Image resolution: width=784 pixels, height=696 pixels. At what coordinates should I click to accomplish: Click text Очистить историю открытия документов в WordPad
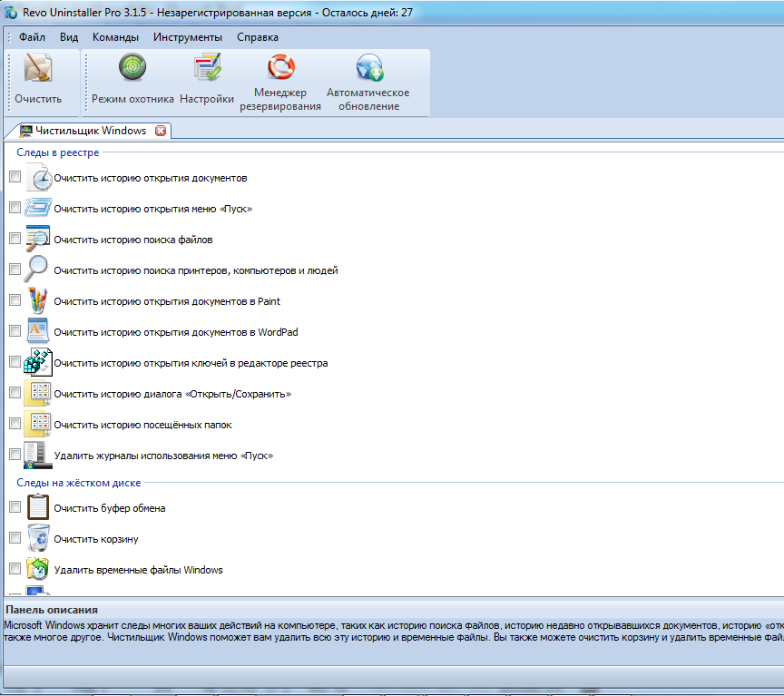176,332
